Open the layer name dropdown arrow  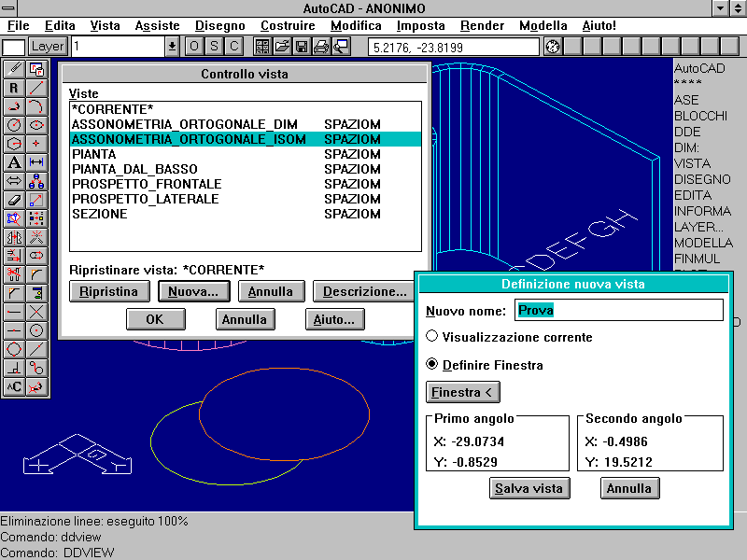(172, 47)
